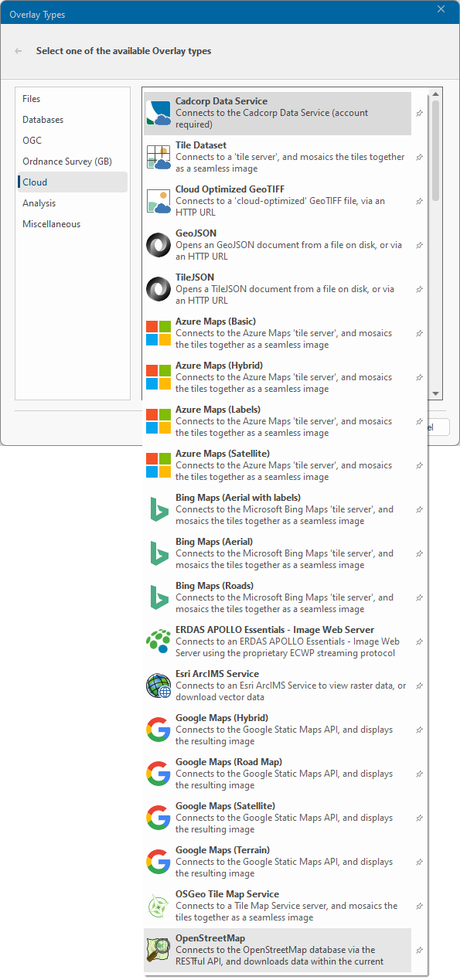Click the Google Maps (Road Map) entry
Screen dimensions: 460x980
click(278, 774)
